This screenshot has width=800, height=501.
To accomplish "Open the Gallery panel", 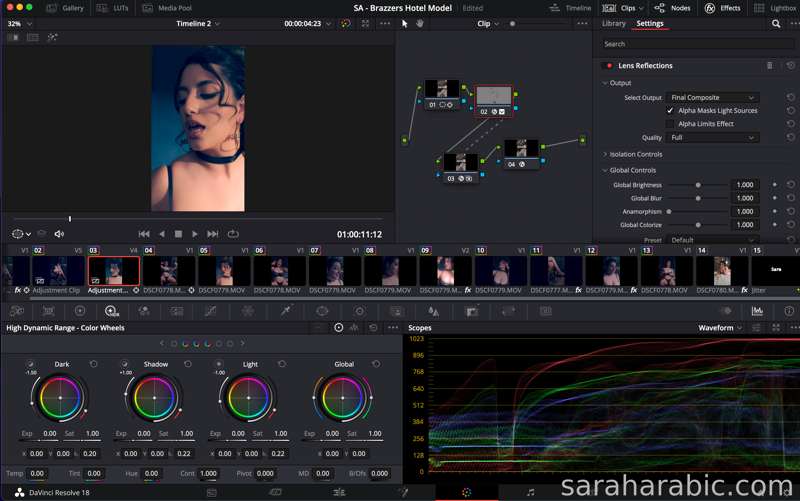I will point(65,8).
